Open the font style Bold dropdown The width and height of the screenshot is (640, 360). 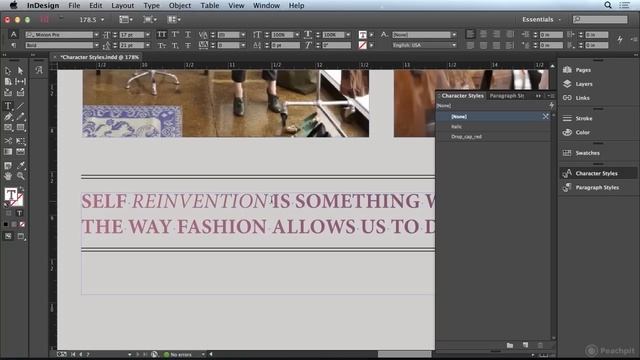pyautogui.click(x=96, y=45)
